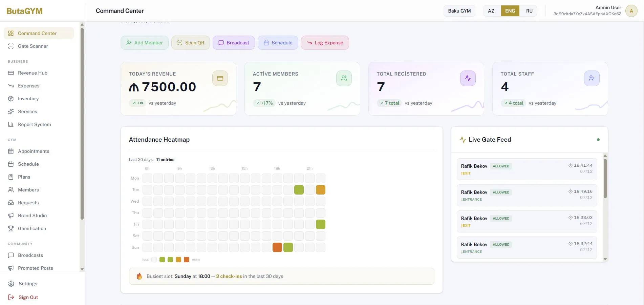Go to the Inventory section
The image size is (644, 305).
tap(39, 99)
